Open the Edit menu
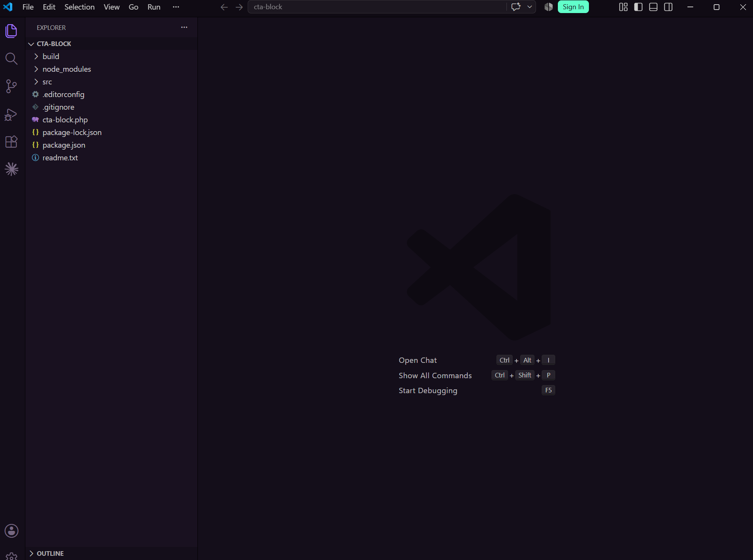 (x=49, y=7)
